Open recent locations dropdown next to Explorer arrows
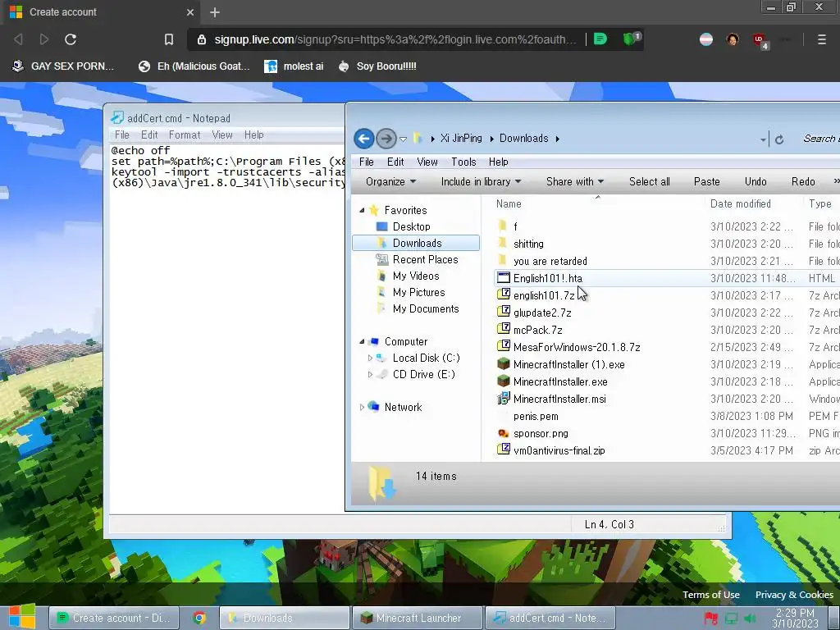This screenshot has width=840, height=630. coord(404,139)
